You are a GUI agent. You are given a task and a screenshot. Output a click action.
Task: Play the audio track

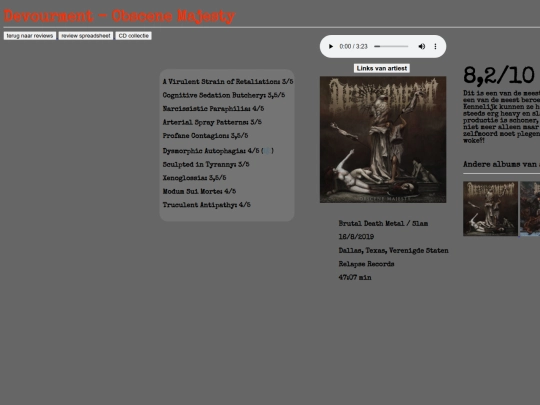click(x=331, y=46)
